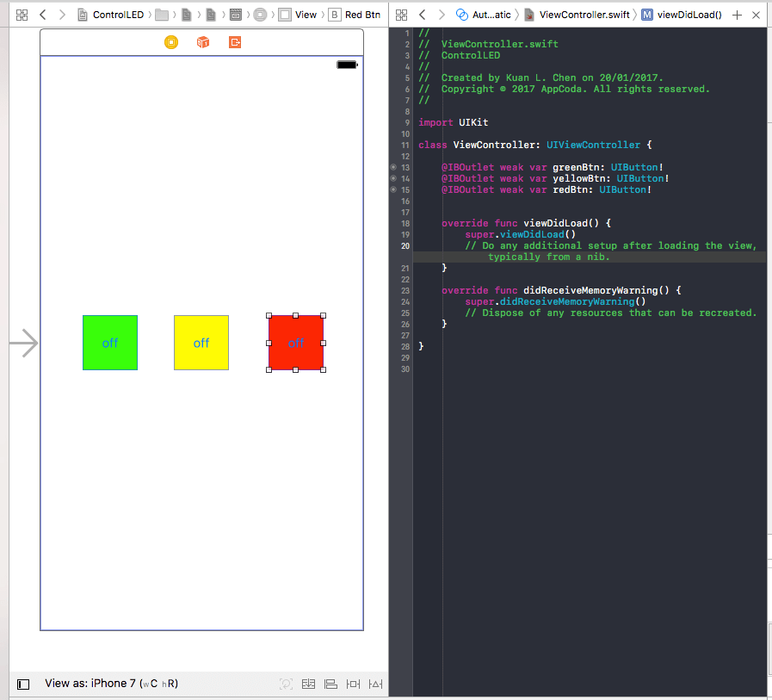Image resolution: width=772 pixels, height=700 pixels.
Task: Click top-left resize handle of red button
Action: (x=269, y=316)
